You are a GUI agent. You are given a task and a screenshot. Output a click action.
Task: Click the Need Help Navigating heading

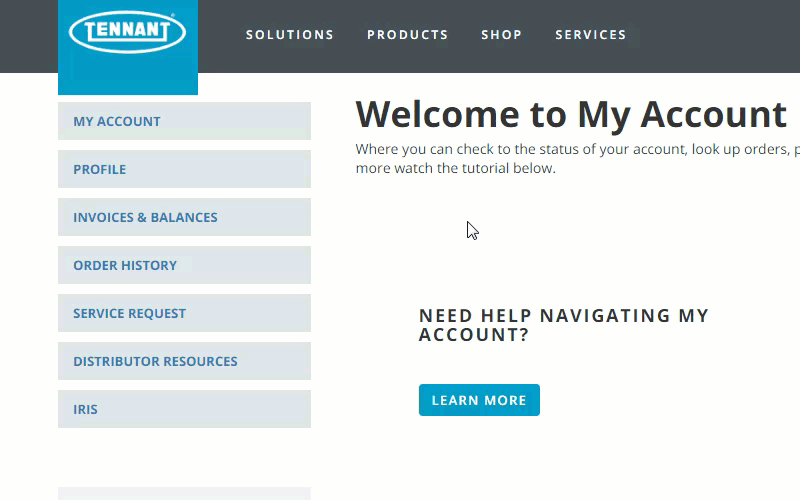(x=563, y=325)
